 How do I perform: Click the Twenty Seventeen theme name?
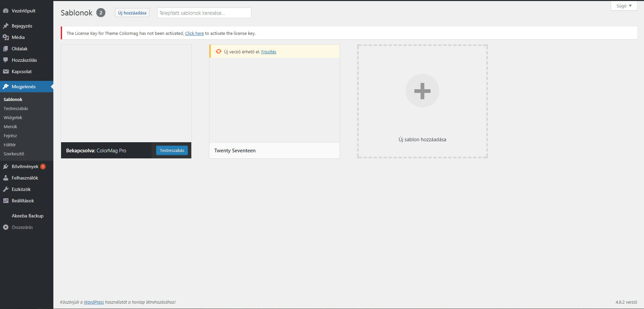235,151
